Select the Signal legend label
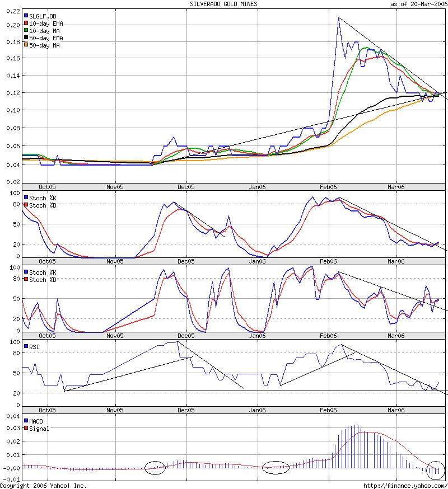Image resolution: width=448 pixels, height=489 pixels. [39, 429]
